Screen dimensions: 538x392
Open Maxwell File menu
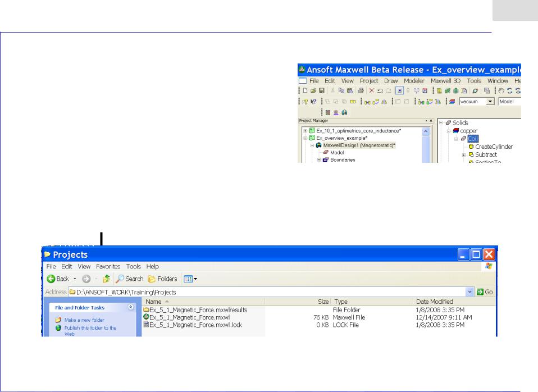tap(314, 81)
